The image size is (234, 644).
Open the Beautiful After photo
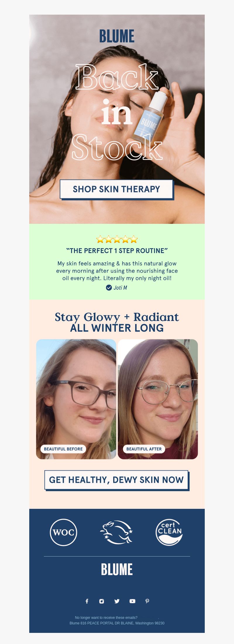tap(158, 399)
